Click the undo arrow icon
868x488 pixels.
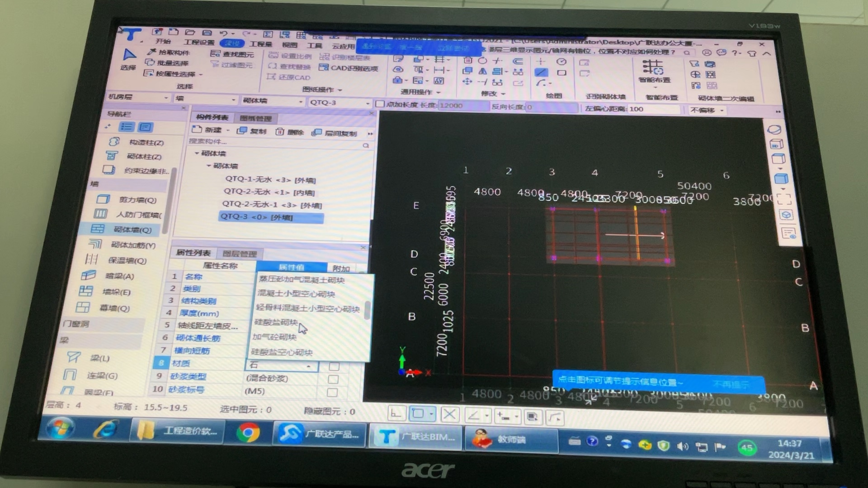click(x=224, y=33)
